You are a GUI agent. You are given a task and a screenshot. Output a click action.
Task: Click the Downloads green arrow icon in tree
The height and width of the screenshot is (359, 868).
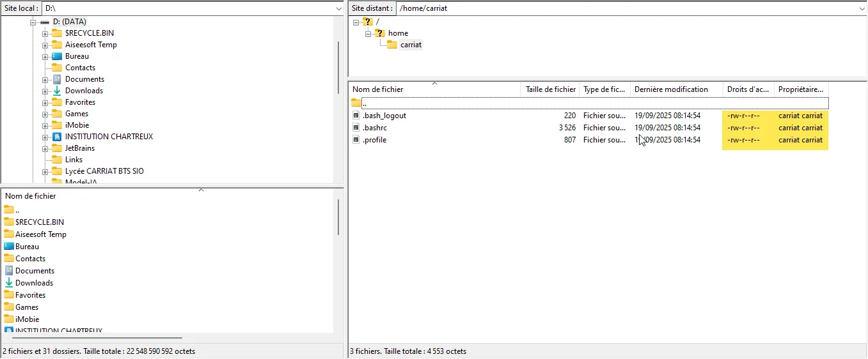[57, 91]
